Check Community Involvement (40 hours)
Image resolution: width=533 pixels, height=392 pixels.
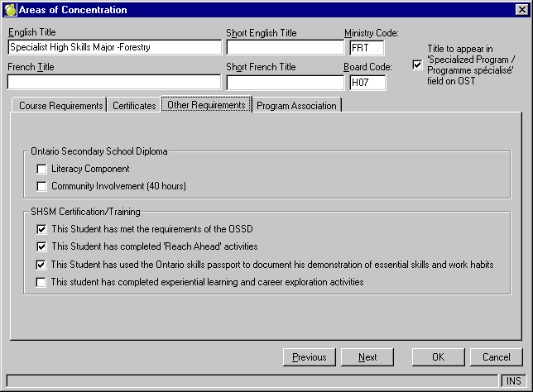[x=42, y=186]
